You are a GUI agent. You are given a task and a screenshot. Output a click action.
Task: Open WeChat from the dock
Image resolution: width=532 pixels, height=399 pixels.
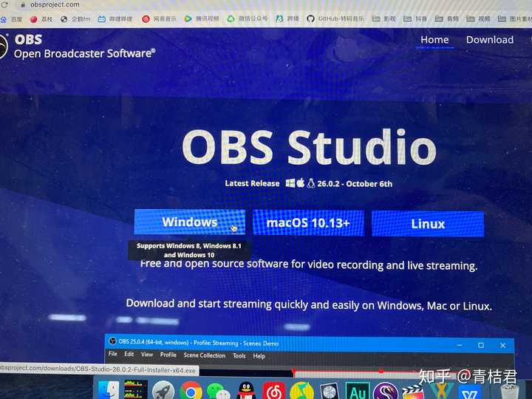[218, 391]
